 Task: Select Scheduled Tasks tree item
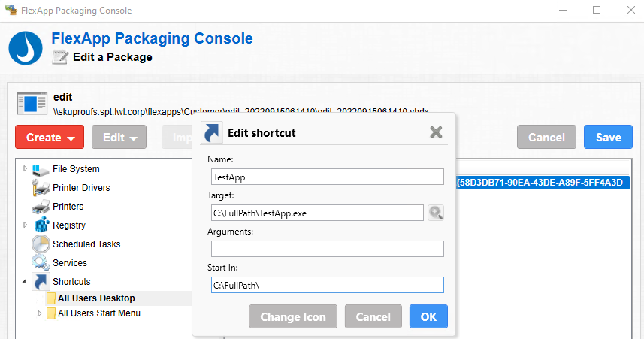point(86,244)
